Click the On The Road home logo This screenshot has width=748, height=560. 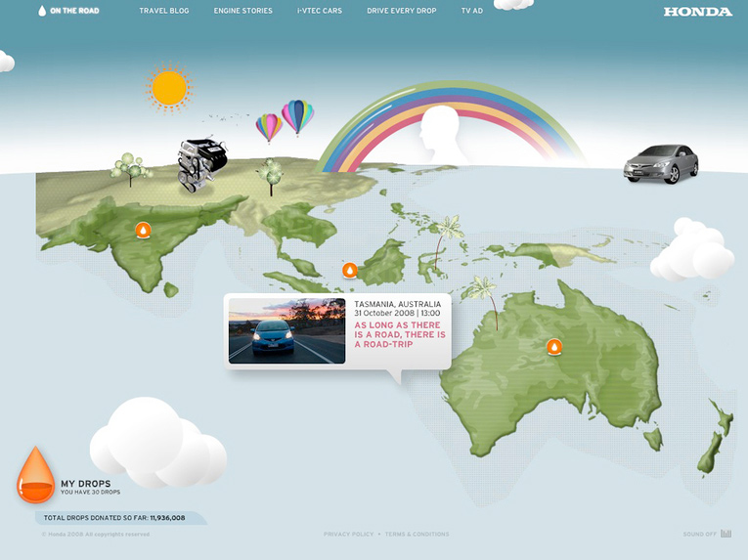click(68, 11)
